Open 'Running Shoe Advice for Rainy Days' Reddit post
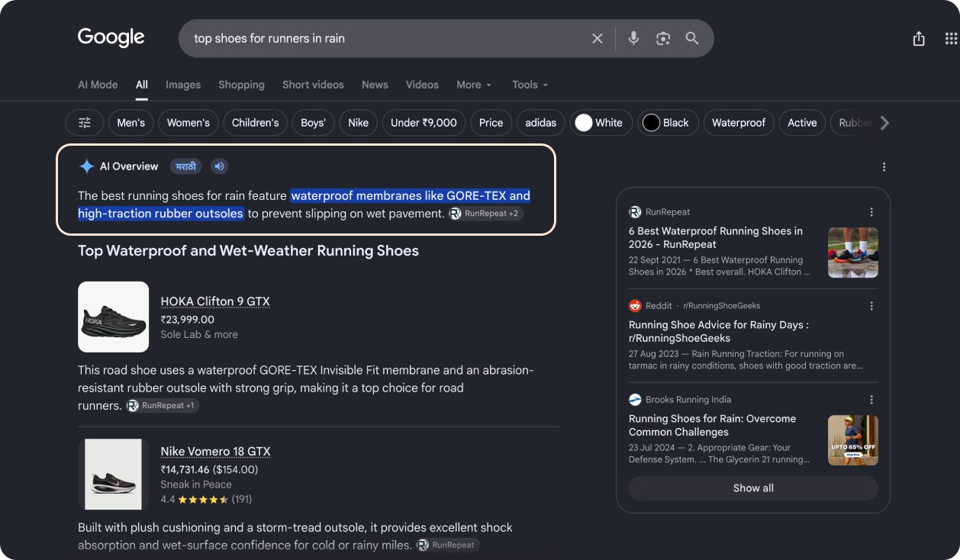Image resolution: width=960 pixels, height=560 pixels. click(719, 331)
